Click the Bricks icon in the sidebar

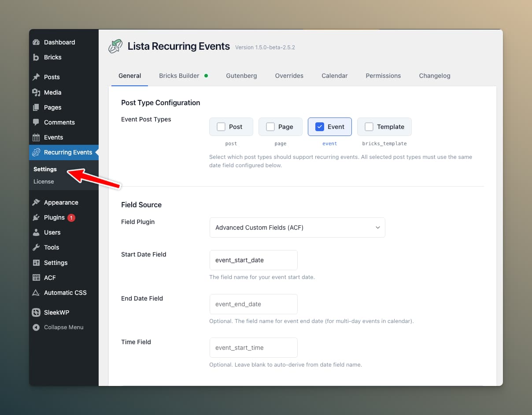(x=37, y=57)
